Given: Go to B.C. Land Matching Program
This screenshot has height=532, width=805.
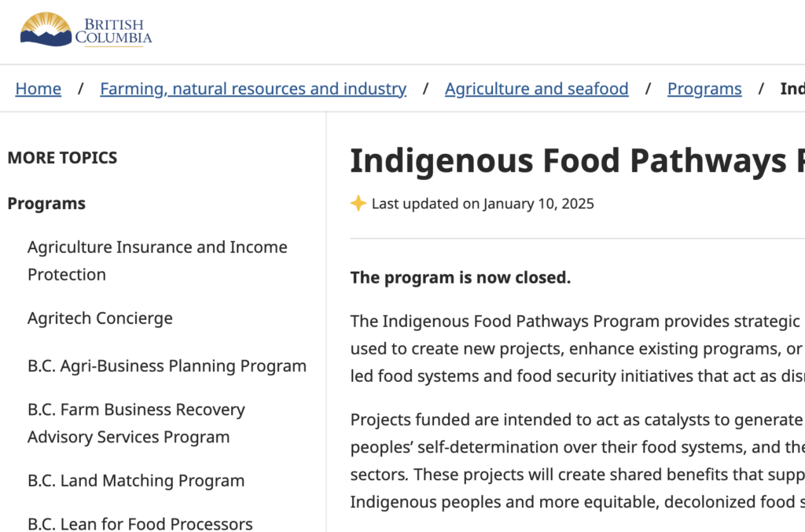Looking at the screenshot, I should click(x=136, y=481).
